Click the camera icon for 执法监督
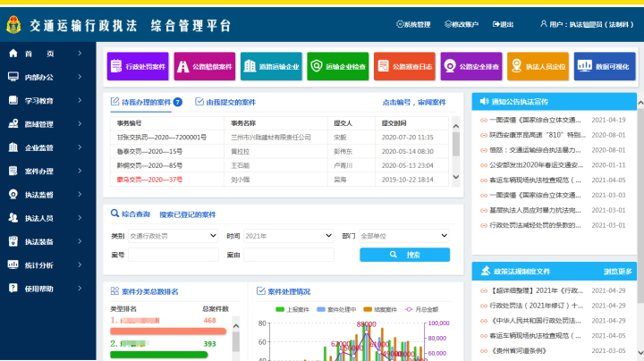644x361 pixels. (13, 195)
